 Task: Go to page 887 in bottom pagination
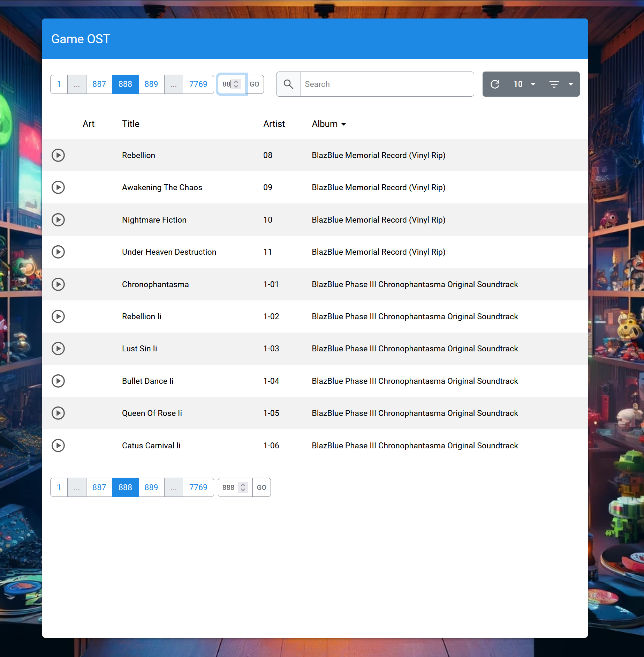pos(99,487)
